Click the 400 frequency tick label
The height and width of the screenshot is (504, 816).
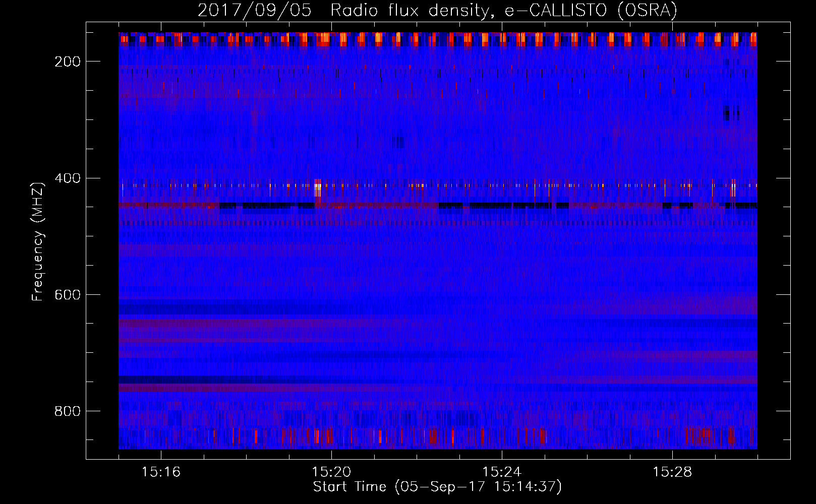[x=68, y=178]
